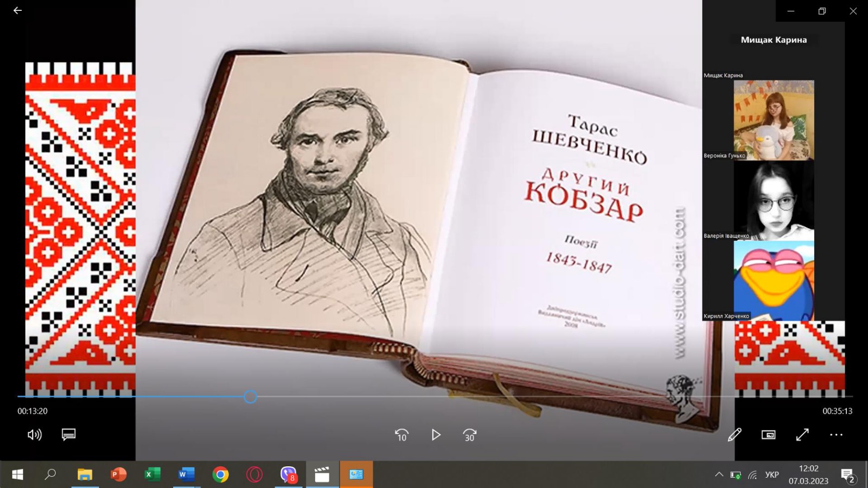
Task: Open the Opera browser
Action: point(254,474)
